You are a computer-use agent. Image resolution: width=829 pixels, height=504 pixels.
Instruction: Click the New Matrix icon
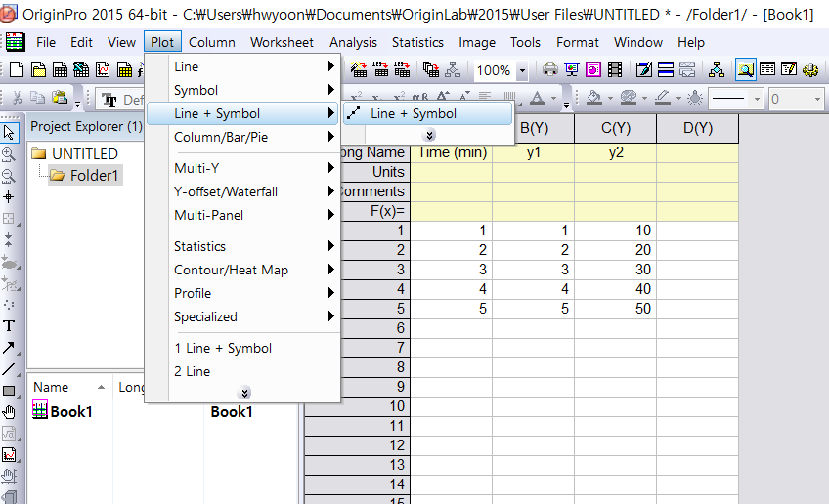(125, 69)
